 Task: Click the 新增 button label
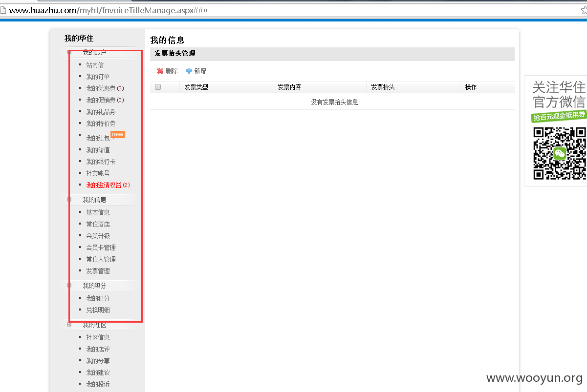pos(200,71)
